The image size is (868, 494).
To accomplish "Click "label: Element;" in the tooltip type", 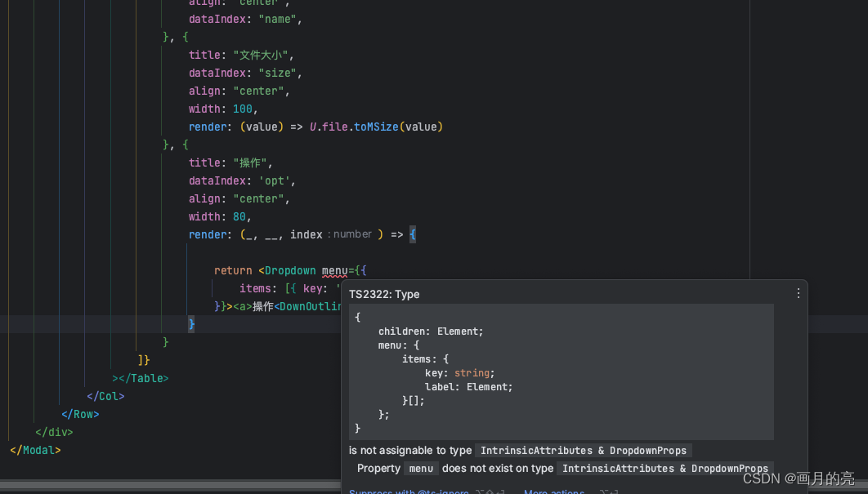I will pos(469,387).
